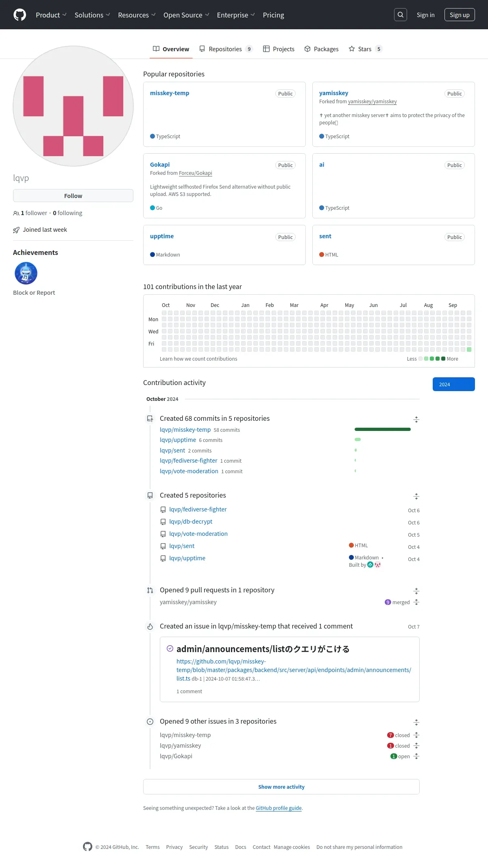Click the GitHub logo in header
The height and width of the screenshot is (868, 488).
[20, 15]
